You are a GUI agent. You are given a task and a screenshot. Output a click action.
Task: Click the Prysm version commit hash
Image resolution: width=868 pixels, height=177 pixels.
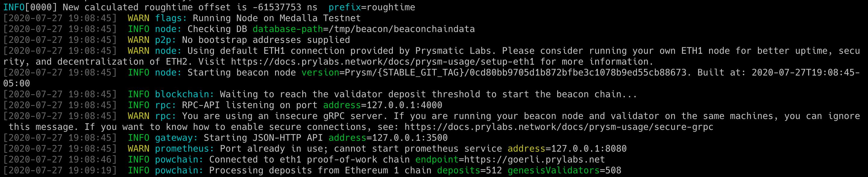point(578,72)
